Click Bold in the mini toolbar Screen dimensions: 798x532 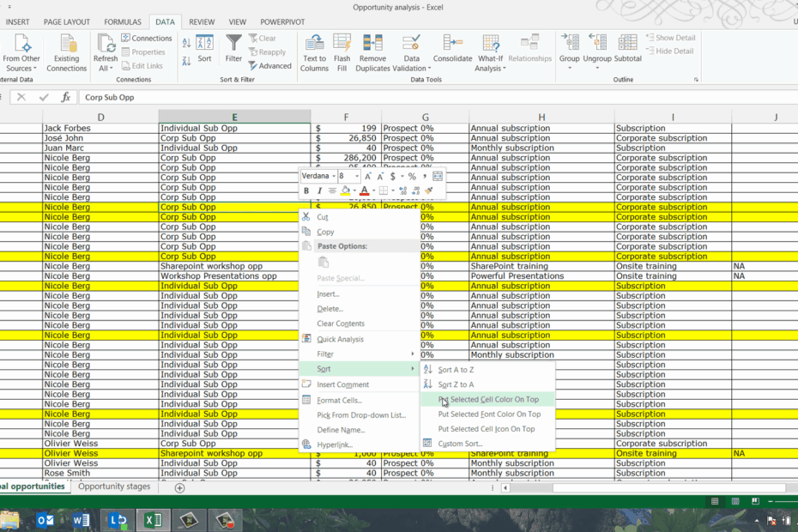(x=306, y=190)
